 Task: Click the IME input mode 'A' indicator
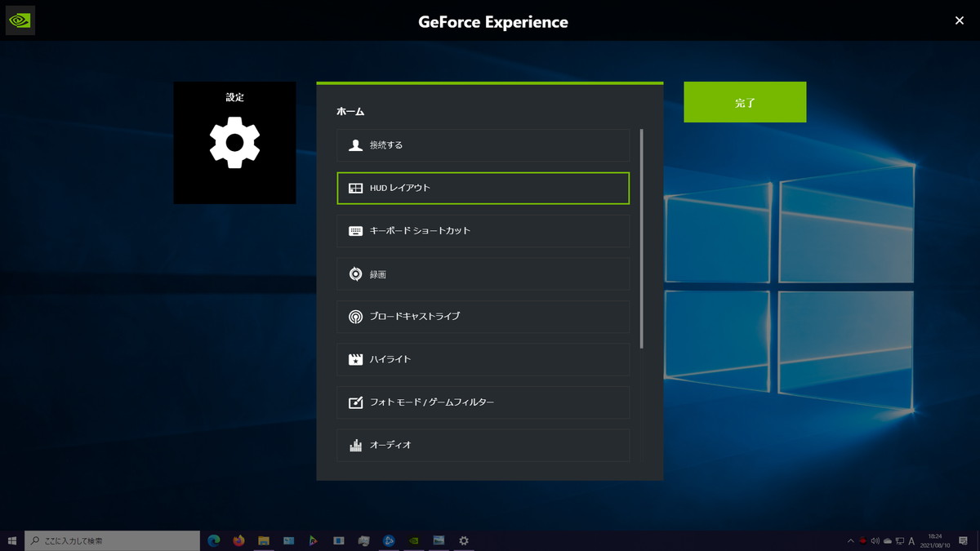(x=911, y=541)
